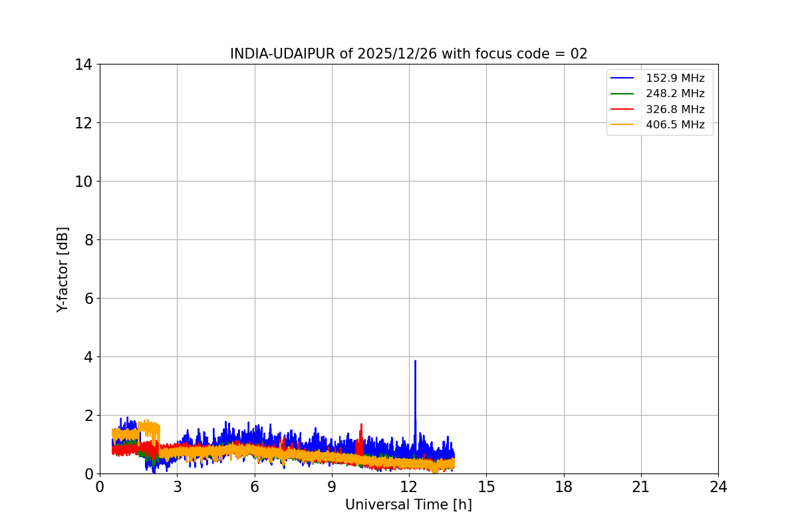Viewport: 798px width, 532px height.
Task: Click the x-axis tick label 24
Action: tap(718, 487)
